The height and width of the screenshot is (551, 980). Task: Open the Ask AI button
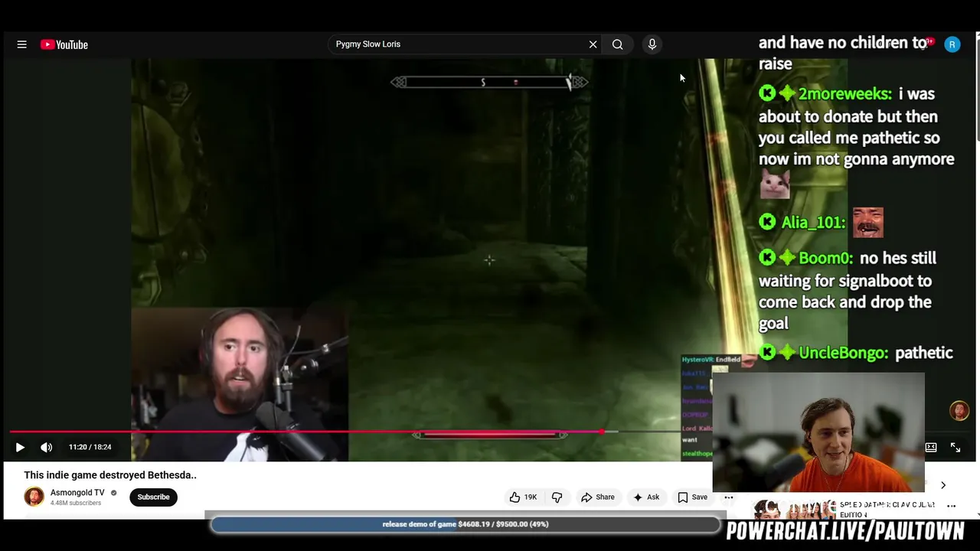(x=645, y=497)
